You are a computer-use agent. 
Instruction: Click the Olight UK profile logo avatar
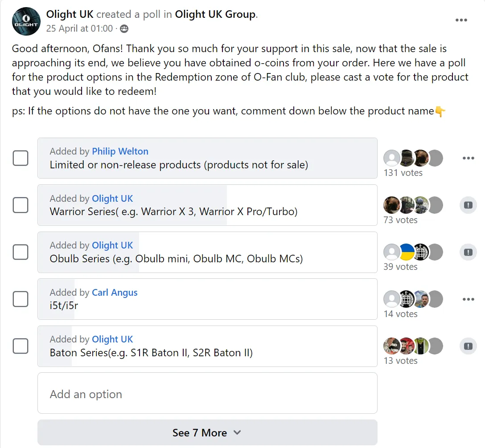[x=26, y=21]
